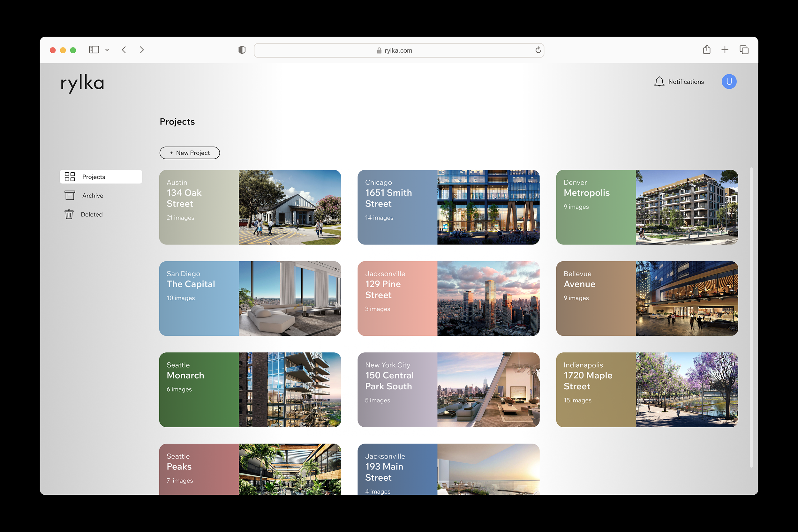Go forward to the next page
This screenshot has height=532, width=798.
[x=142, y=50]
